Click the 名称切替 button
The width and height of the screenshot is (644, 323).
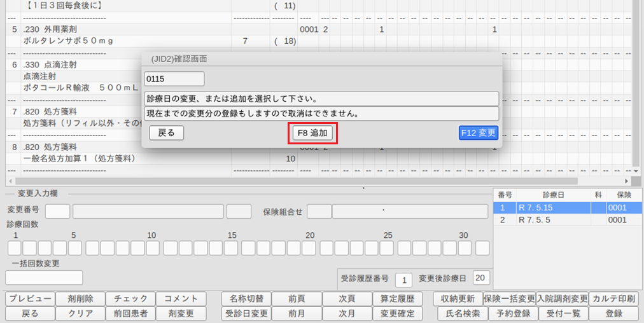pos(246,299)
